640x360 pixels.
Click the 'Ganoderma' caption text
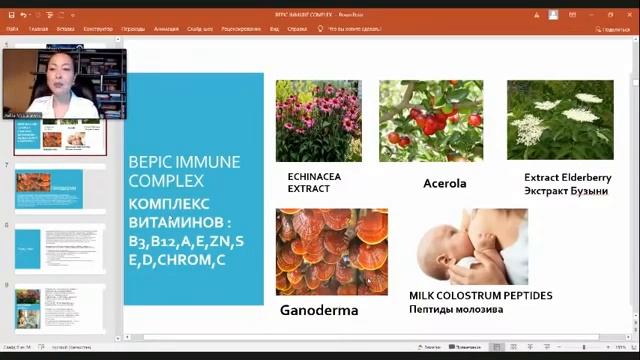click(319, 310)
